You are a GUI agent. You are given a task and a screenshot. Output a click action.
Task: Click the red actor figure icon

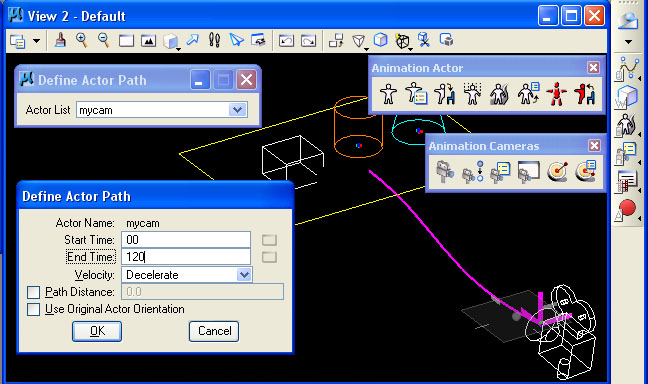point(556,94)
